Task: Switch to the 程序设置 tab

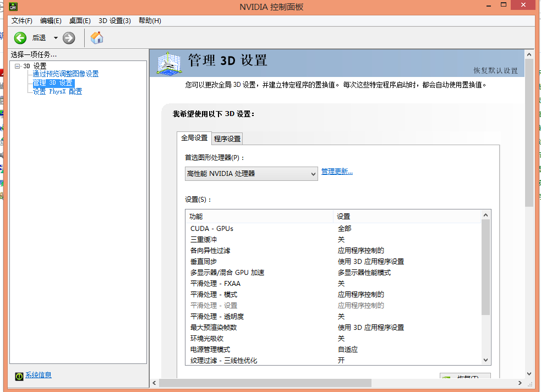Action: (227, 139)
